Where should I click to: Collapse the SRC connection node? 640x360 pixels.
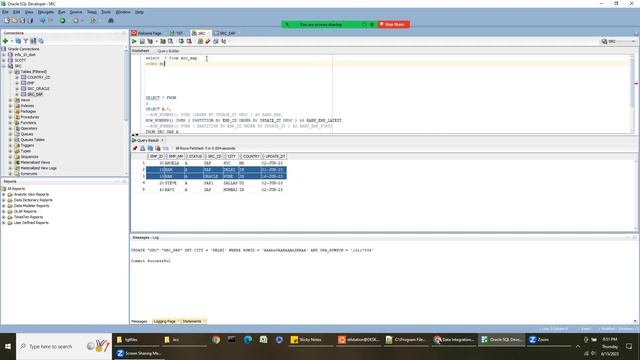coord(4,66)
